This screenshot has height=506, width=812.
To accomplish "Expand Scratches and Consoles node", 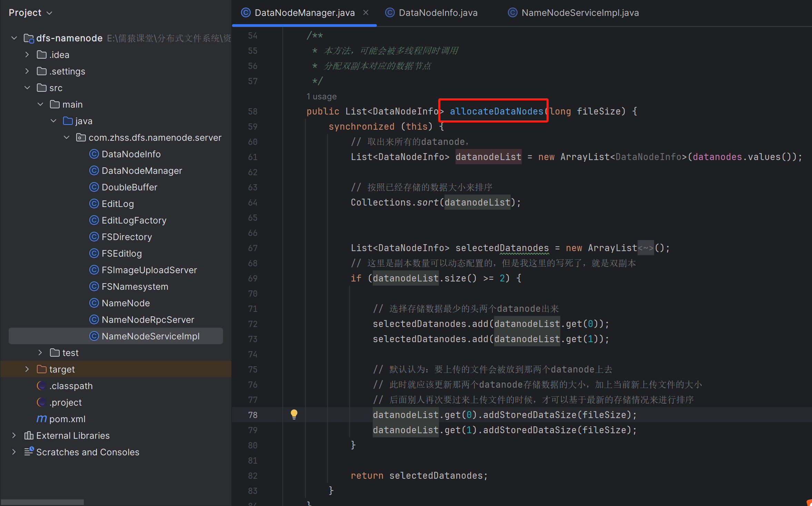I will (x=14, y=452).
